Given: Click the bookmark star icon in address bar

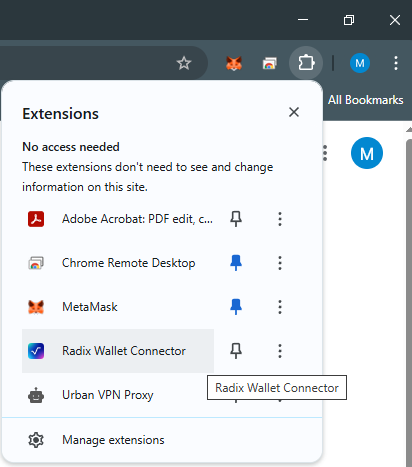Looking at the screenshot, I should click(184, 63).
